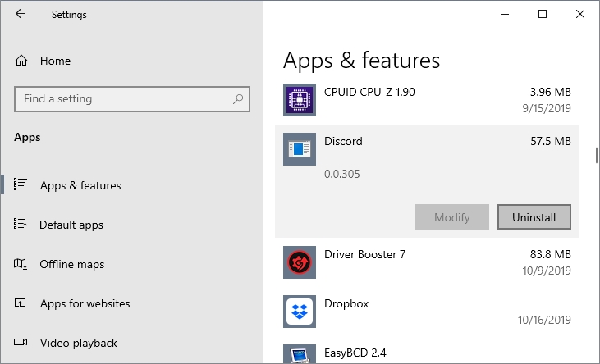
Task: Go to Offline maps settings
Action: coord(72,264)
